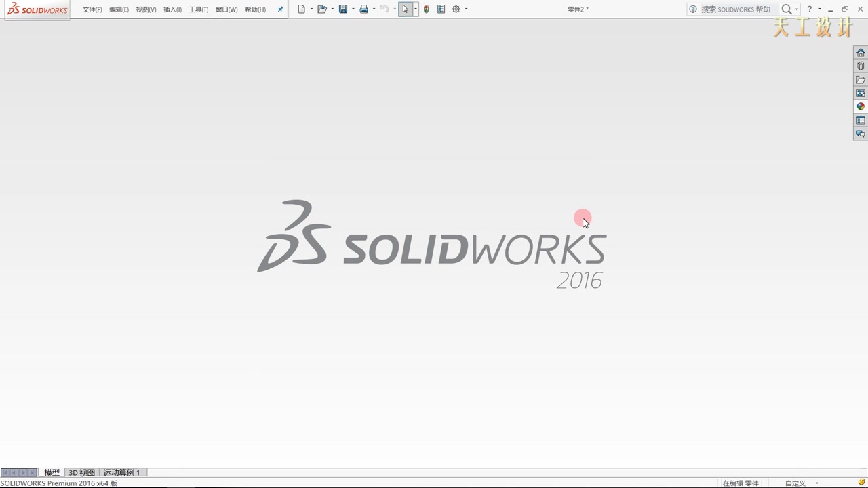
Task: Open SOLIDWORKS Resources home tab
Action: click(x=861, y=52)
